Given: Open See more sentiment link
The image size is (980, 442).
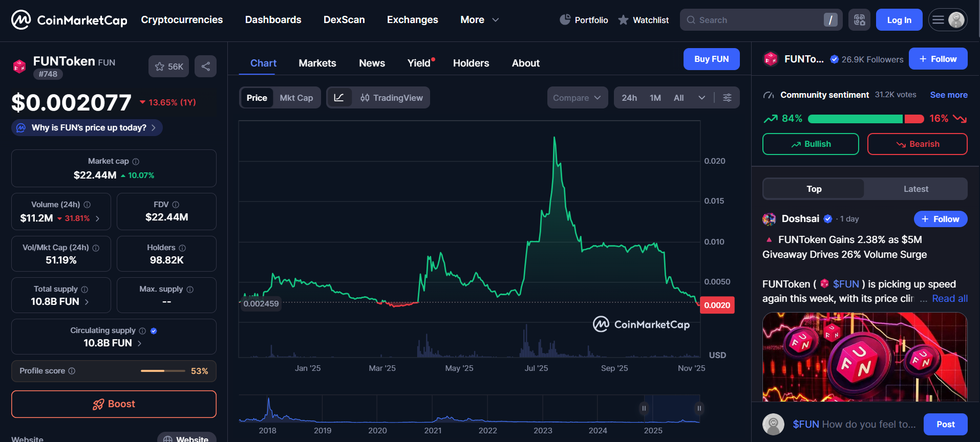Looking at the screenshot, I should coord(949,95).
